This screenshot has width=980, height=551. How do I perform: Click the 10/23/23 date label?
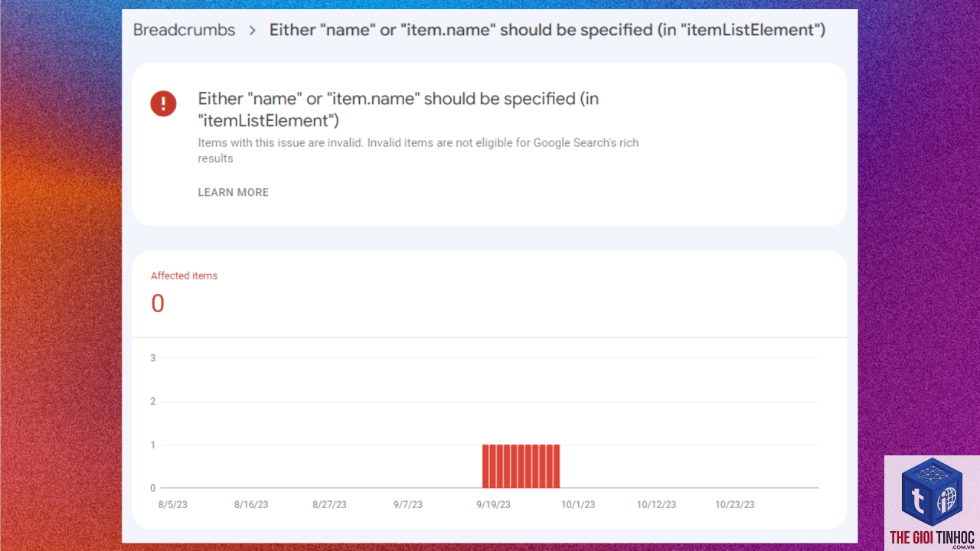tap(735, 505)
